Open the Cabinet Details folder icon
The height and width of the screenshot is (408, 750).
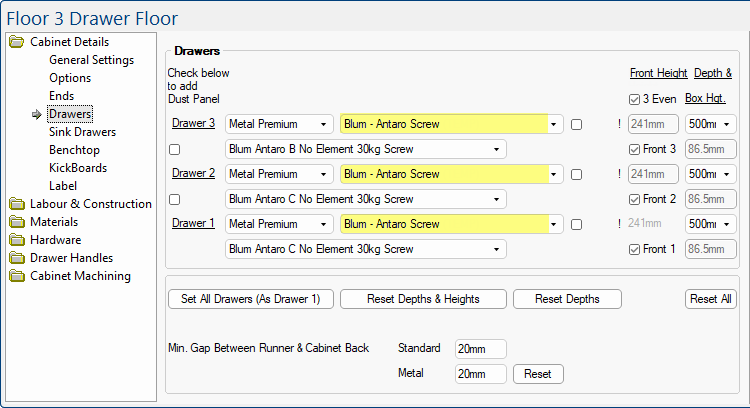(x=16, y=42)
